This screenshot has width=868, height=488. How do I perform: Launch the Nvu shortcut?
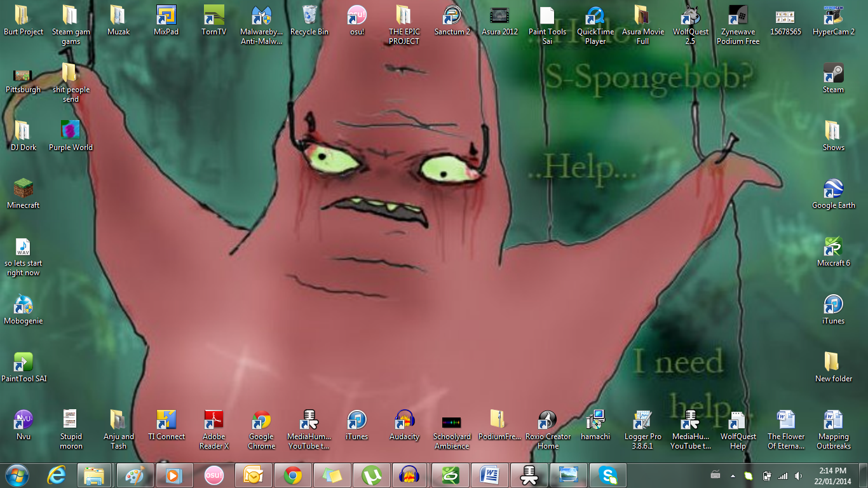point(24,426)
